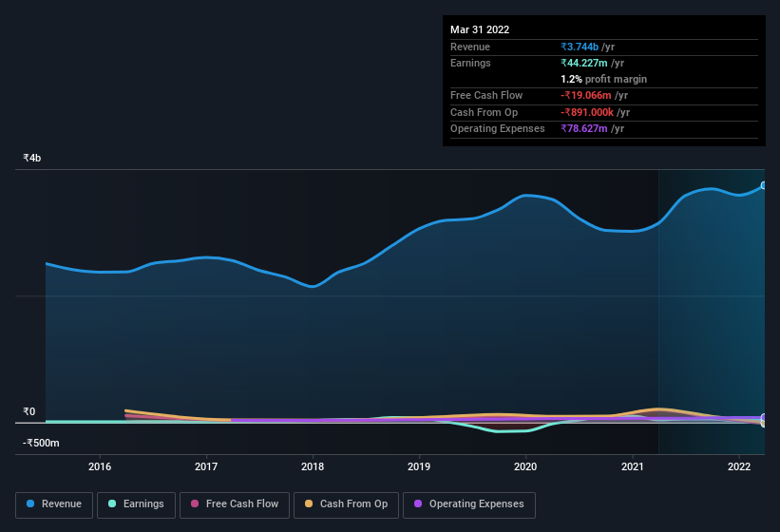The width and height of the screenshot is (780, 532).
Task: Select the 2021 x-axis label
Action: [632, 466]
